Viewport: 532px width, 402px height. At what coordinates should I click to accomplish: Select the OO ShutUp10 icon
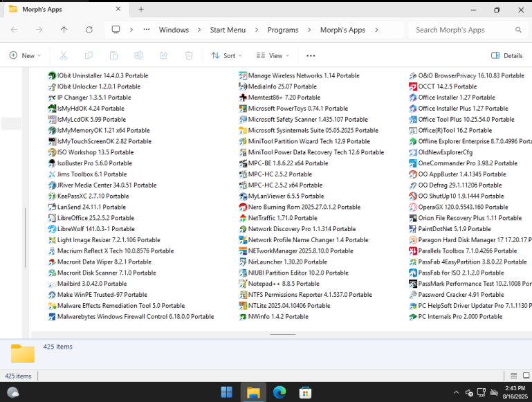coord(413,196)
